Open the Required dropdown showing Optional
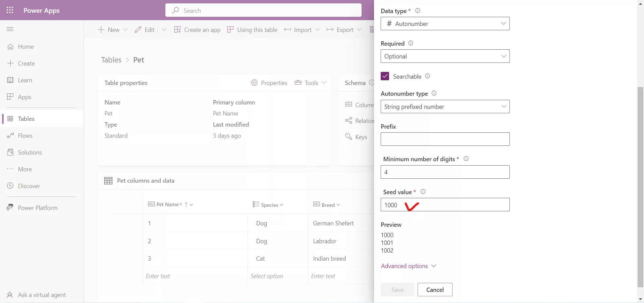Image resolution: width=644 pixels, height=303 pixels. pyautogui.click(x=445, y=56)
